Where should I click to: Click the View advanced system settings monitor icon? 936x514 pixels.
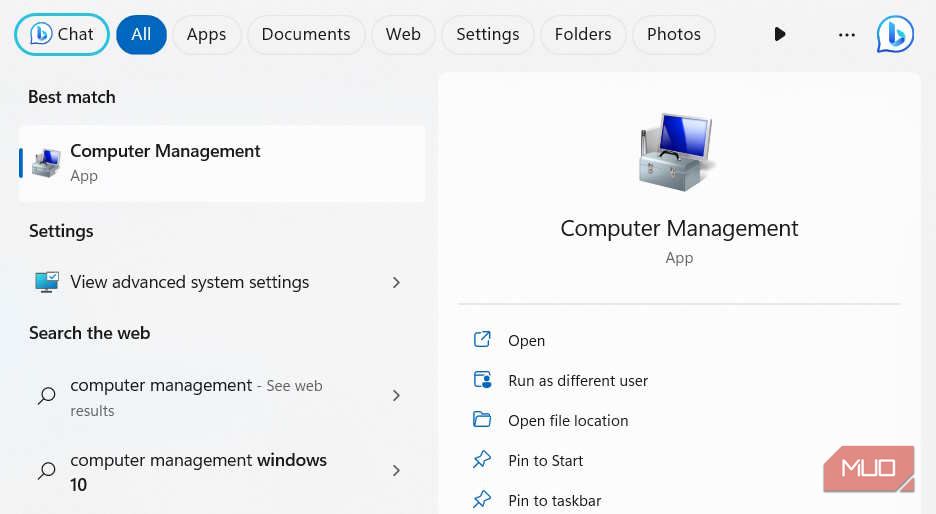47,282
